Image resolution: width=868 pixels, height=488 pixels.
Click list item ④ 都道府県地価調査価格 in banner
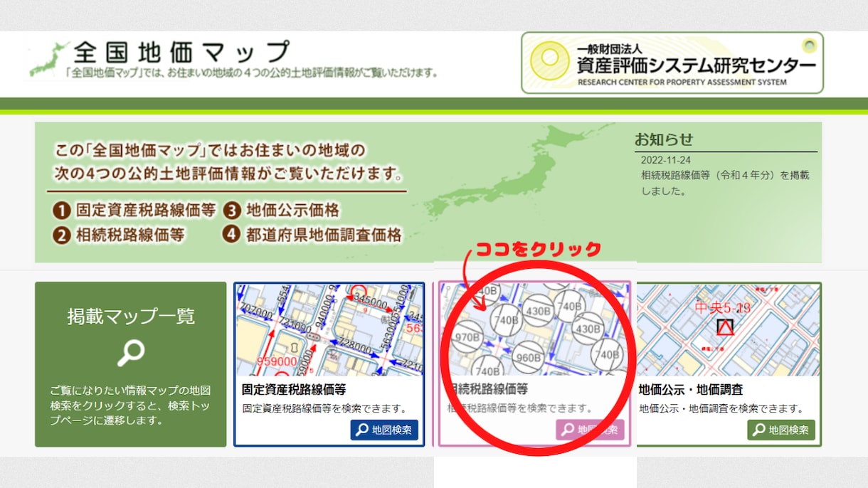(x=312, y=234)
